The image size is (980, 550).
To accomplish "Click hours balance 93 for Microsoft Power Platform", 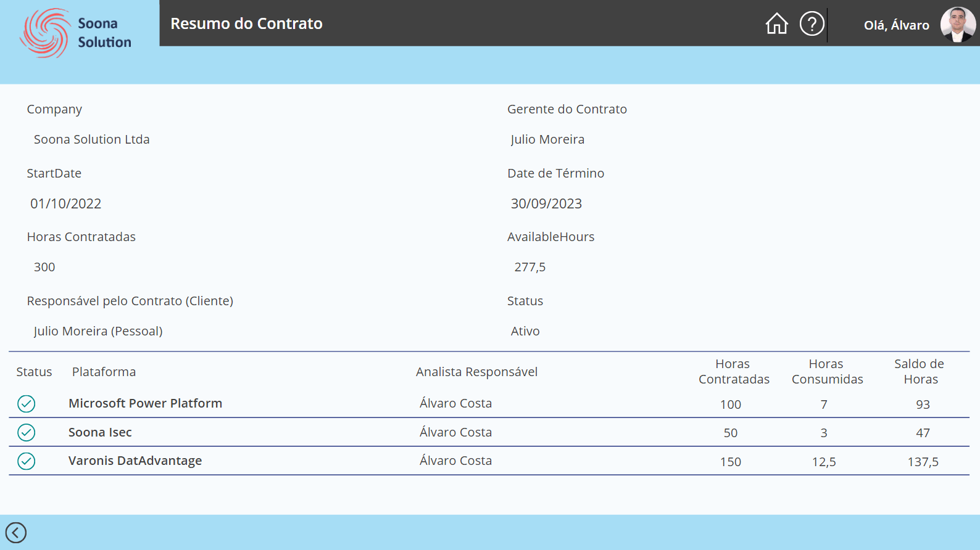I will 923,404.
